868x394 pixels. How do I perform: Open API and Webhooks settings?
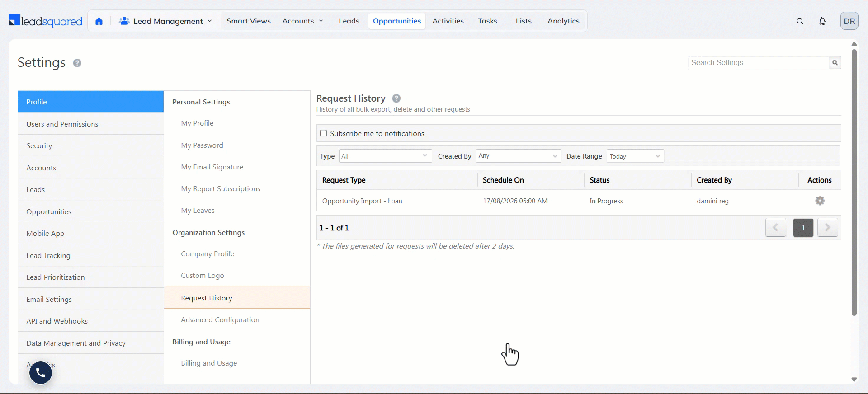(91, 321)
